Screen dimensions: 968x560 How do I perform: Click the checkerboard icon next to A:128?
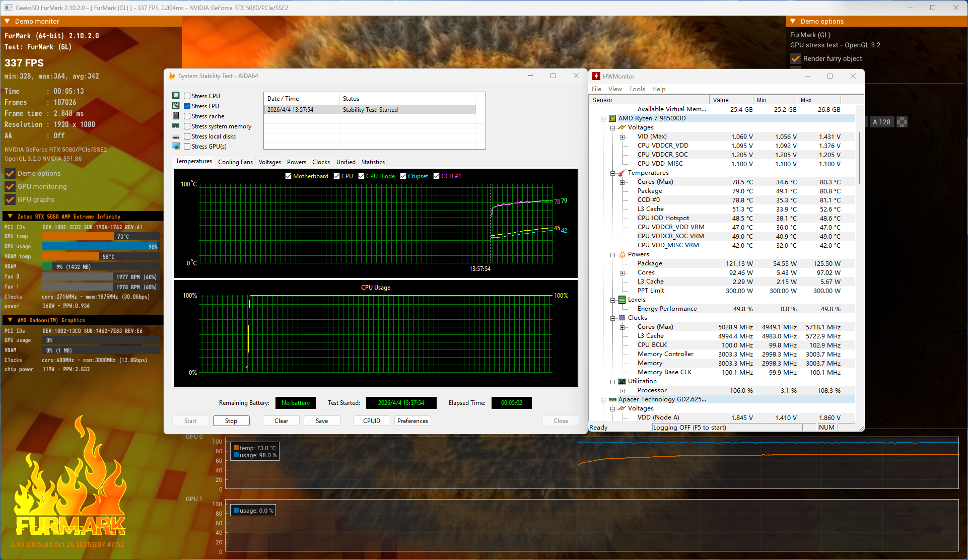click(x=902, y=122)
